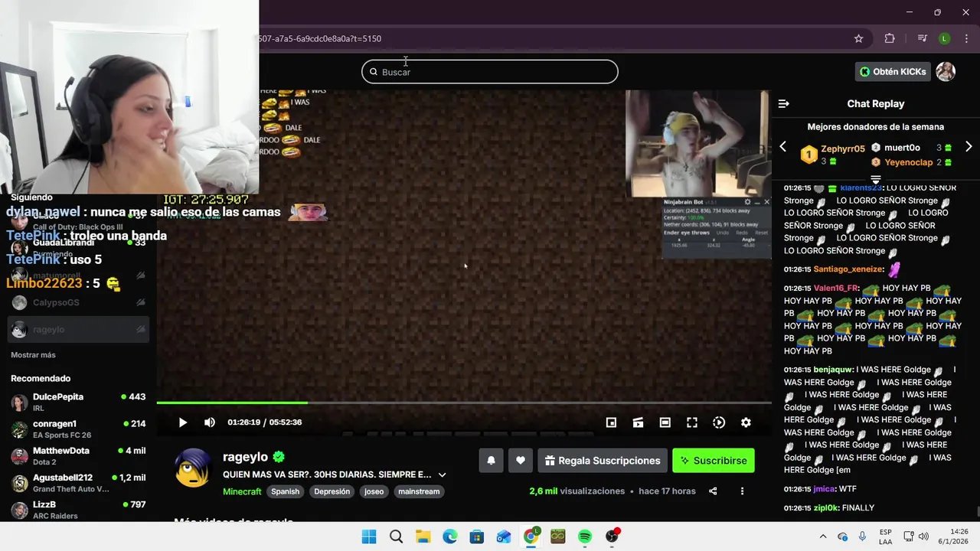980x551 pixels.
Task: Open chat user Santiago_xeneize
Action: [x=848, y=269]
